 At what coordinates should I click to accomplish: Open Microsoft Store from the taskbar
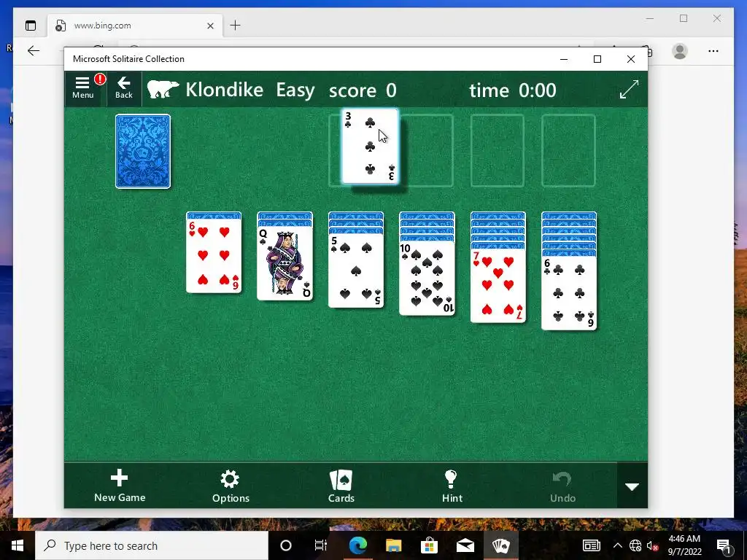(x=429, y=545)
